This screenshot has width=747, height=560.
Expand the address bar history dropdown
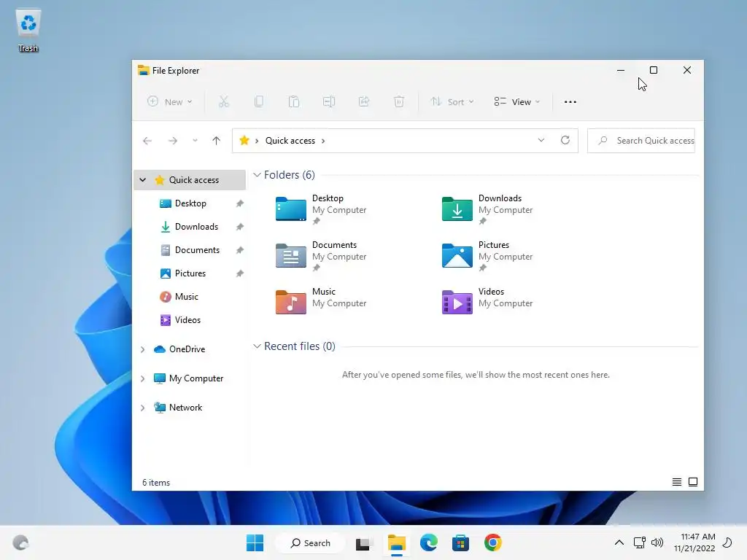click(x=541, y=140)
